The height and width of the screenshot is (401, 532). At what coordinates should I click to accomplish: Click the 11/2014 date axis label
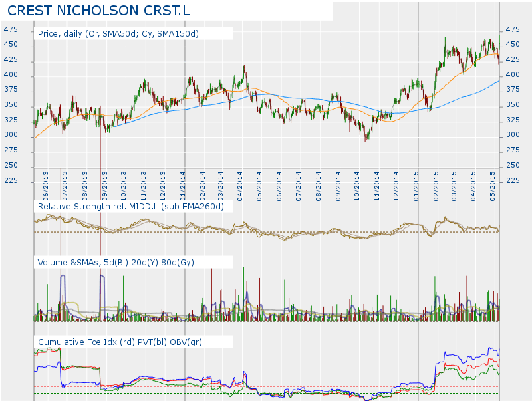point(376,186)
